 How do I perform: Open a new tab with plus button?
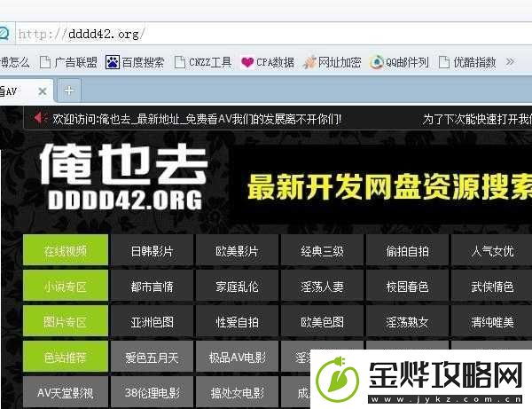(69, 90)
